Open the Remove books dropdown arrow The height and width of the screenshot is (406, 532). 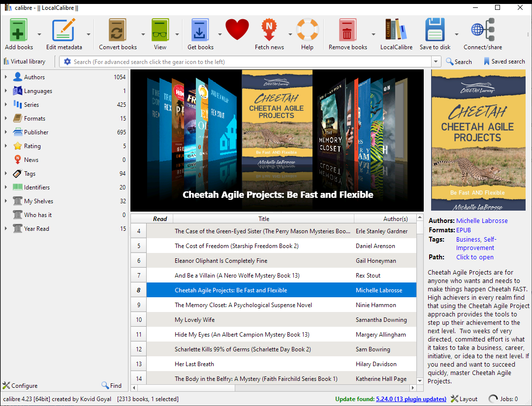coord(373,34)
